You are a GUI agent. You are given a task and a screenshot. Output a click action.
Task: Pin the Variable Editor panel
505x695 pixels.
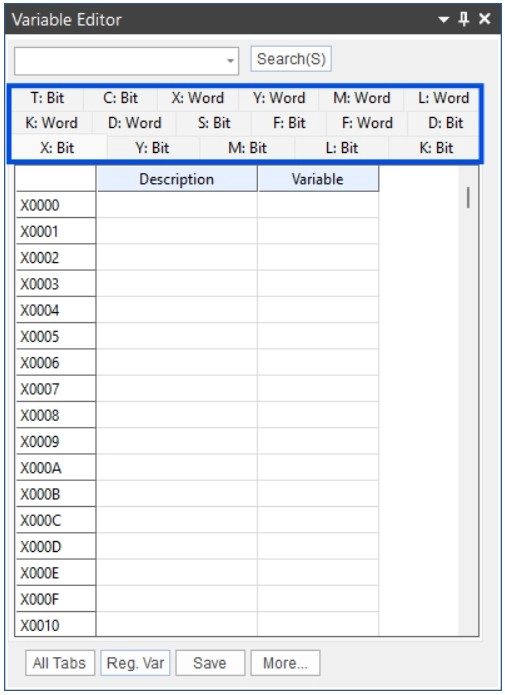[x=464, y=19]
